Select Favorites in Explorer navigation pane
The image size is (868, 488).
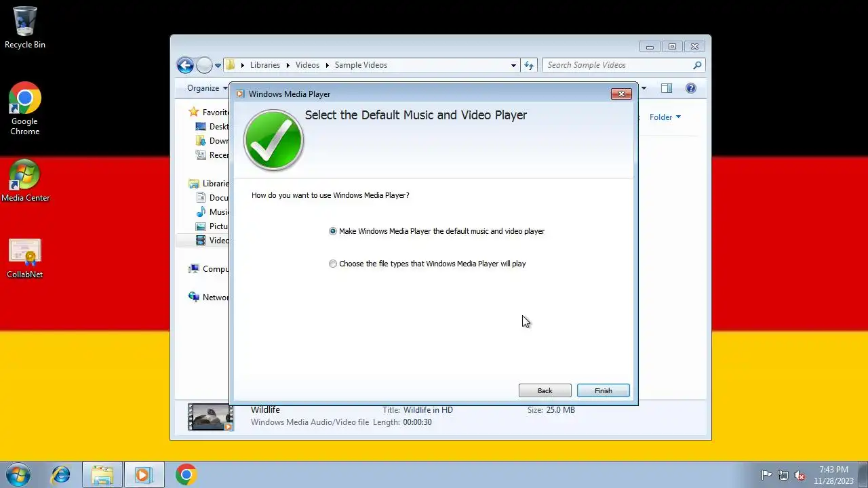tap(209, 113)
